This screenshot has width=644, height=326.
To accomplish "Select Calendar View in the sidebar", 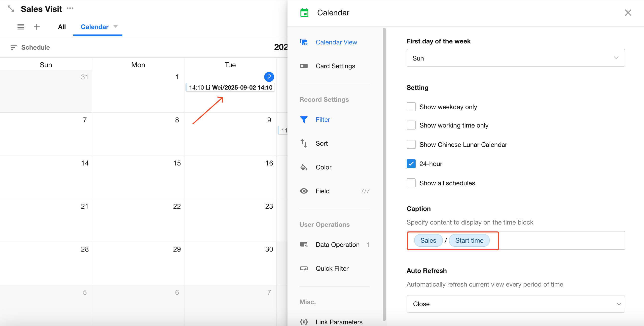I will tap(336, 42).
